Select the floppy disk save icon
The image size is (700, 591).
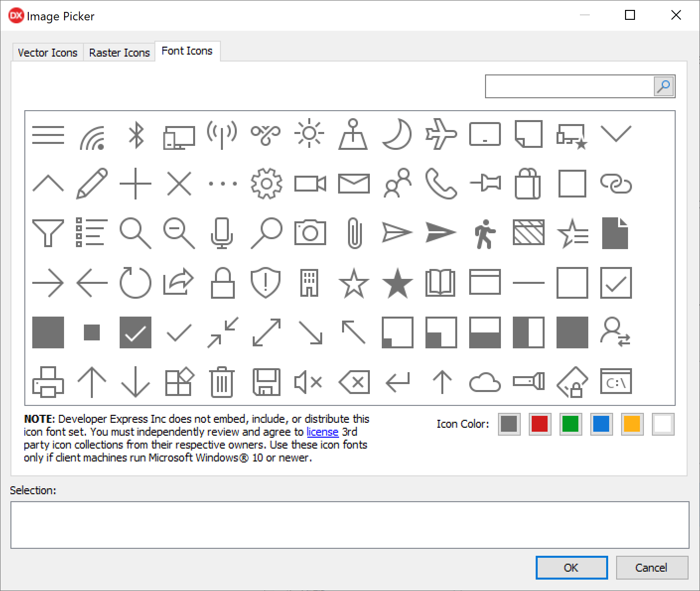coord(266,382)
